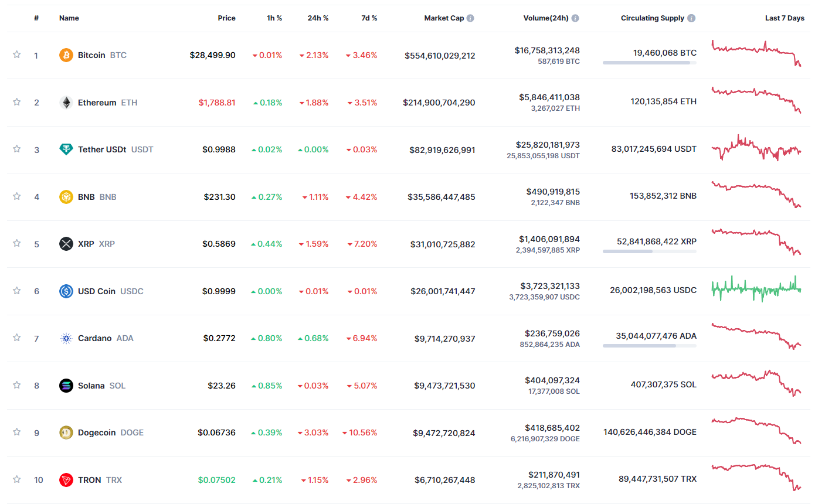Sort by the Market Cap column header
The image size is (825, 504).
444,18
